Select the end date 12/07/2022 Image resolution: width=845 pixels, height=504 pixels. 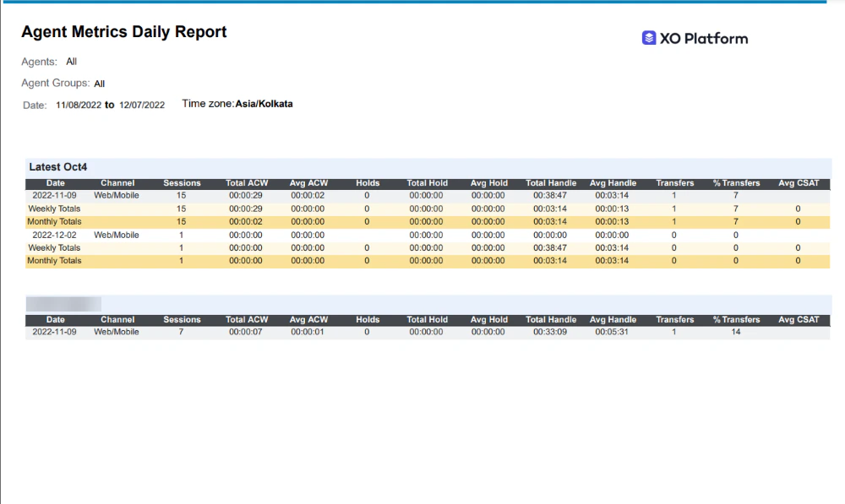tap(141, 105)
